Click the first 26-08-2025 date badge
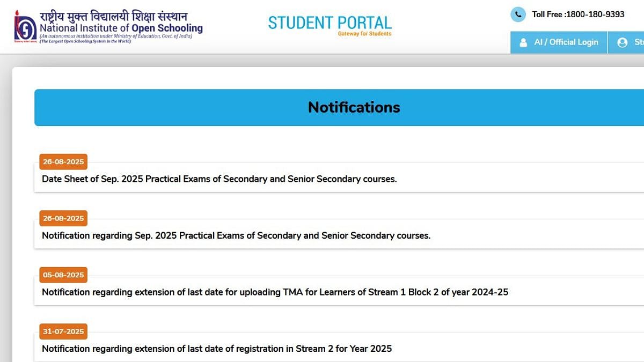The width and height of the screenshot is (644, 362). (63, 161)
